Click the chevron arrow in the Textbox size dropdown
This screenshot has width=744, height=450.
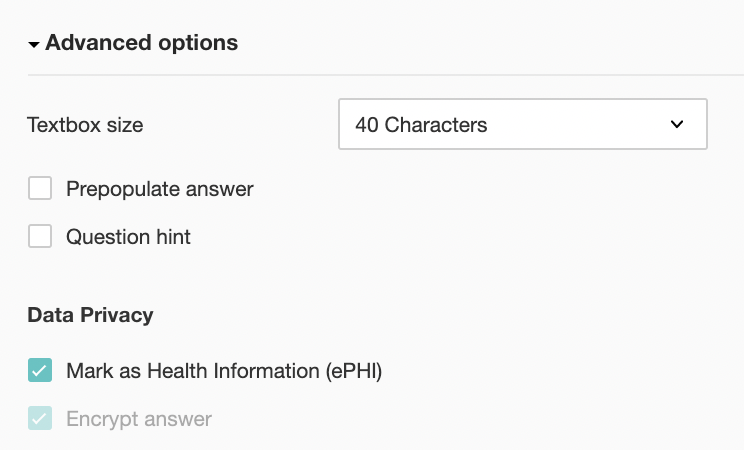tap(677, 125)
